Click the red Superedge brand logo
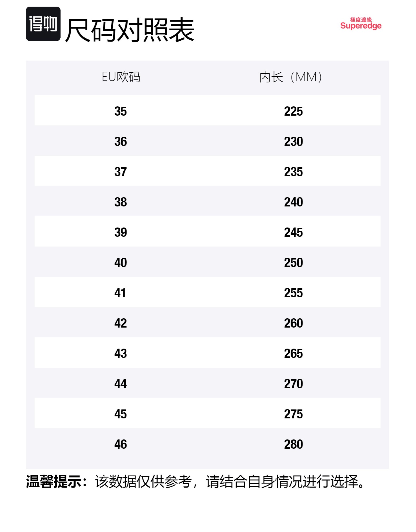The height and width of the screenshot is (532, 416). click(361, 24)
